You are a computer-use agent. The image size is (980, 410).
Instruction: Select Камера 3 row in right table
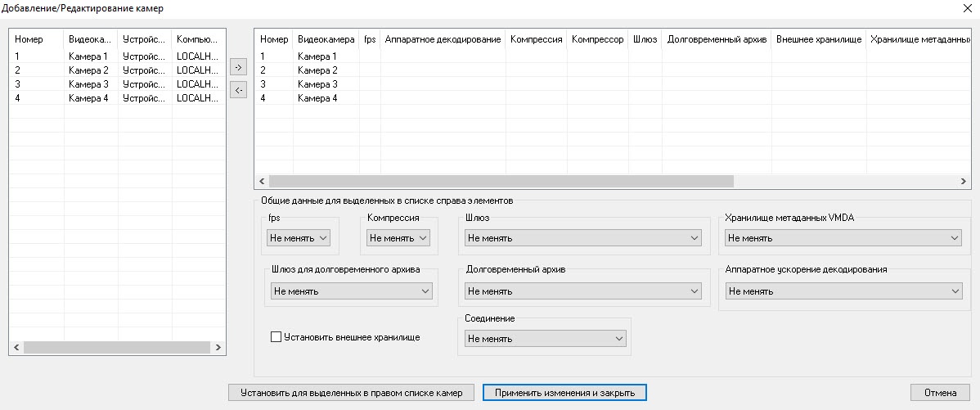[317, 84]
